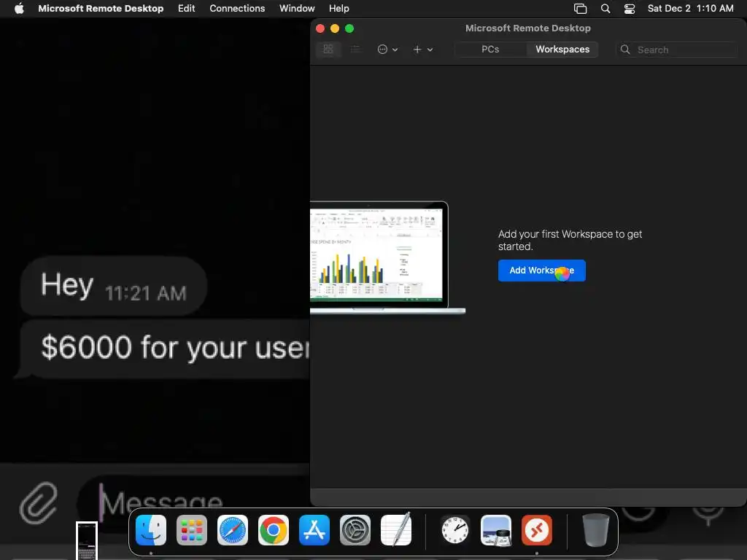Image resolution: width=747 pixels, height=560 pixels.
Task: Open the Window menu
Action: pos(297,9)
